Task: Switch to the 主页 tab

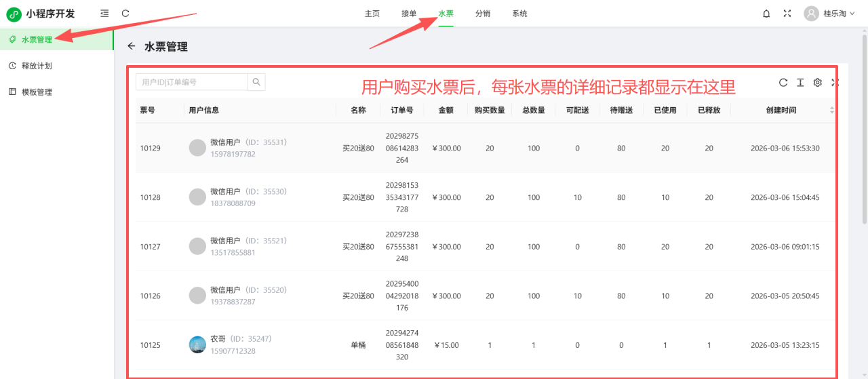Action: pos(372,14)
